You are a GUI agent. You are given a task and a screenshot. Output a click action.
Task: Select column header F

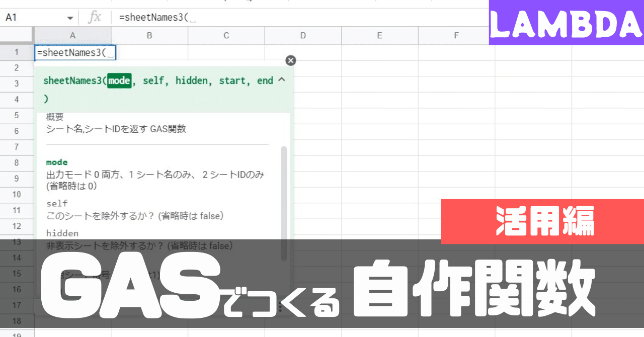456,36
